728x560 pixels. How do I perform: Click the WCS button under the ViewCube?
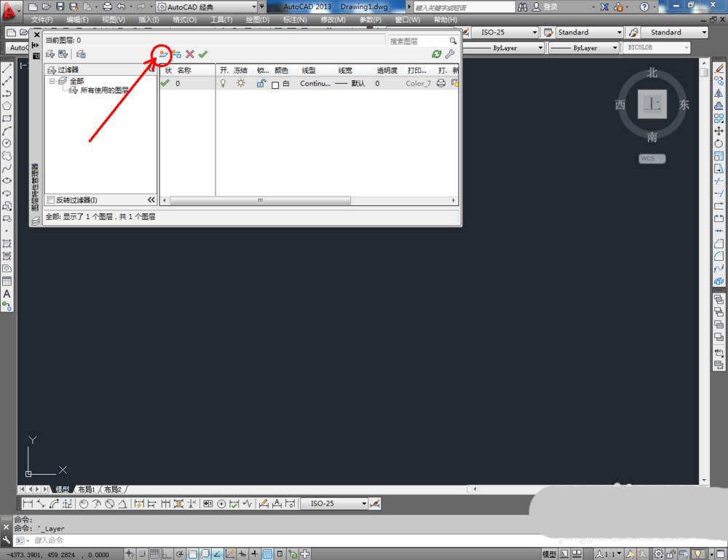[x=652, y=159]
